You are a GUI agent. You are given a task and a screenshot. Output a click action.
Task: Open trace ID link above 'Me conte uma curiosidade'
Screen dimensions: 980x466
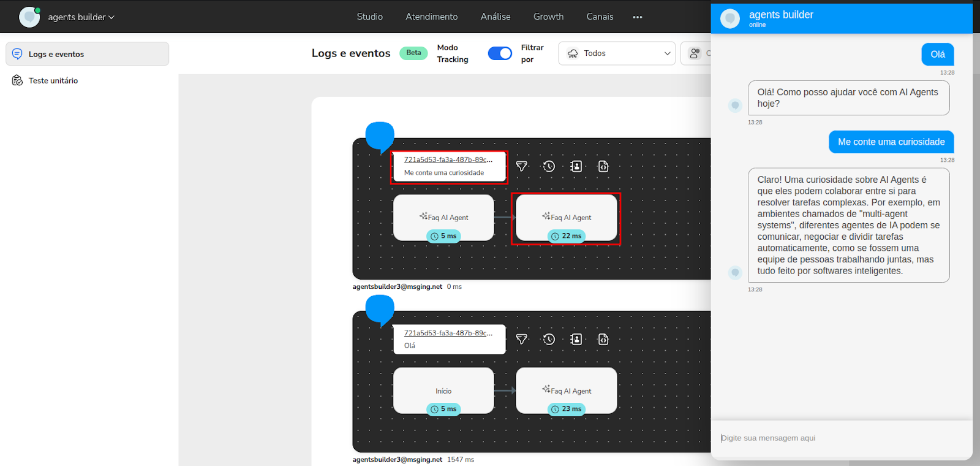448,159
